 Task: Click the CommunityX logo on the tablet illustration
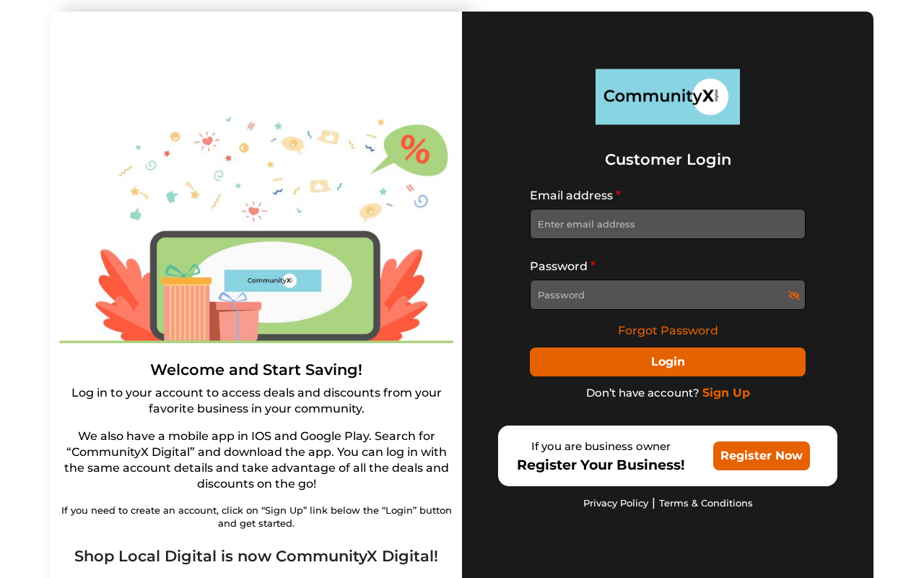click(x=273, y=280)
